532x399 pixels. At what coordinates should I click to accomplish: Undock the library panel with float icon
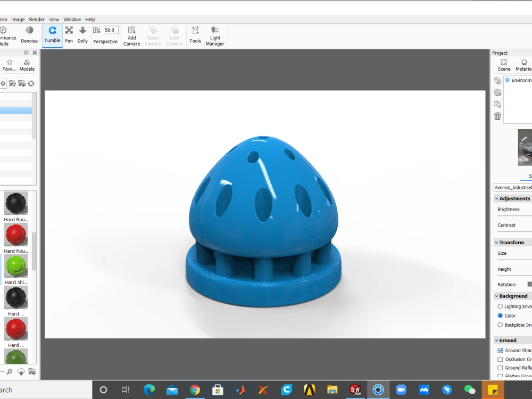(26, 53)
